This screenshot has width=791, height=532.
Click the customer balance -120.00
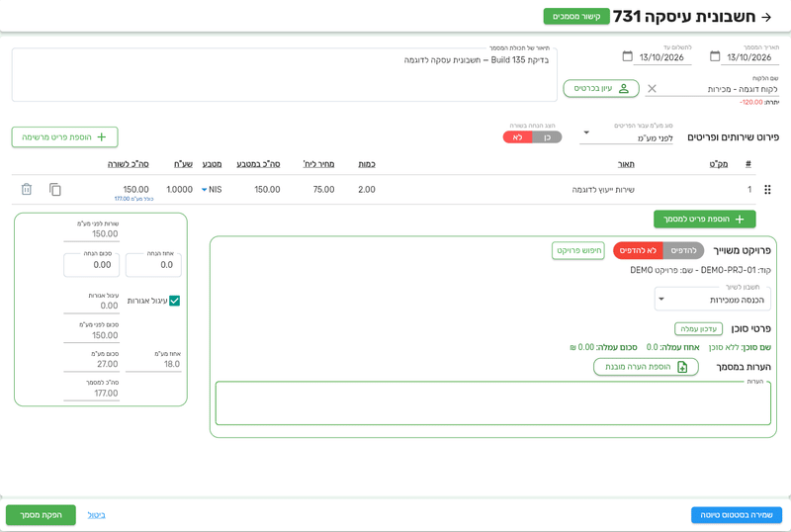coord(751,103)
